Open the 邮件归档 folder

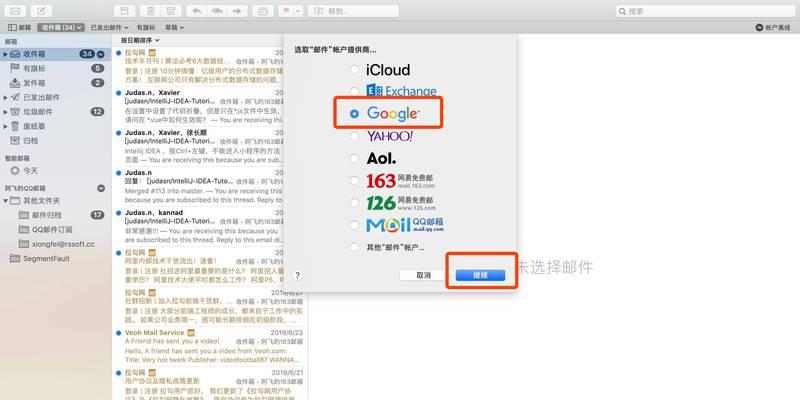(x=55, y=215)
